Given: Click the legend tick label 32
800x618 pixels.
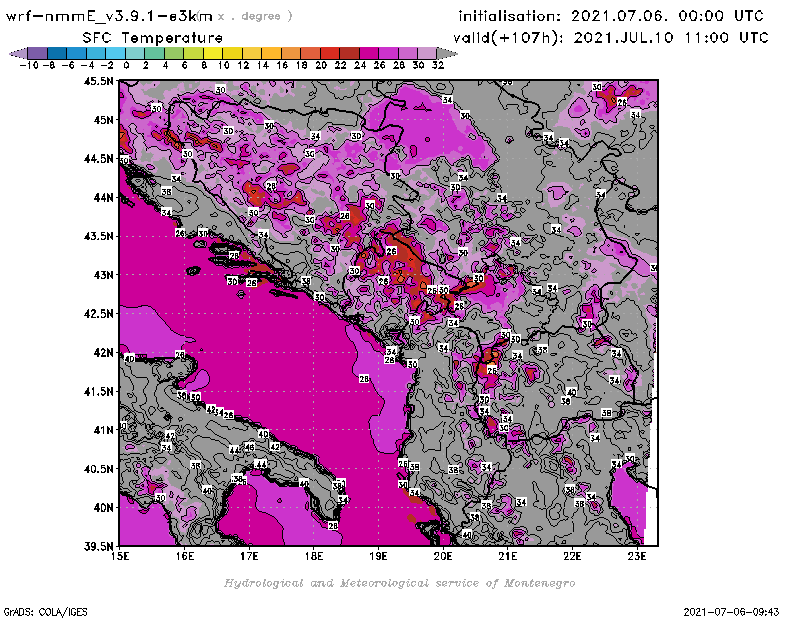Looking at the screenshot, I should click(438, 65).
